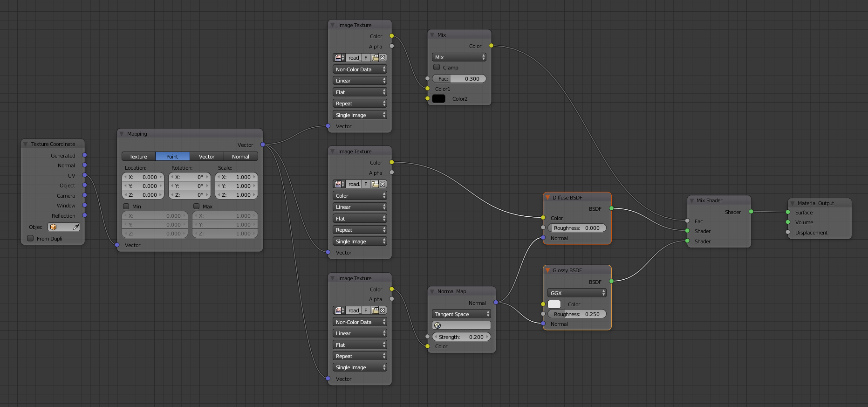Click Mapping node Vector output socket
This screenshot has height=407, width=868.
[263, 145]
